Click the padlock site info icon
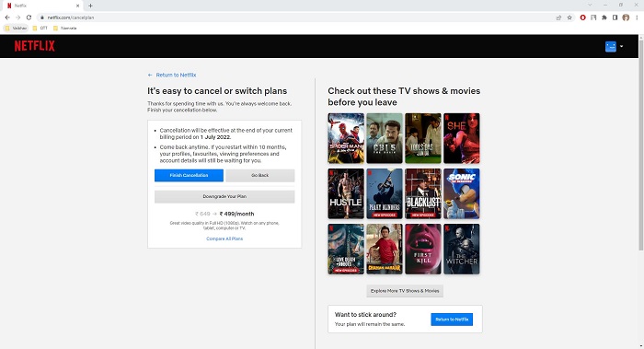 tap(42, 17)
